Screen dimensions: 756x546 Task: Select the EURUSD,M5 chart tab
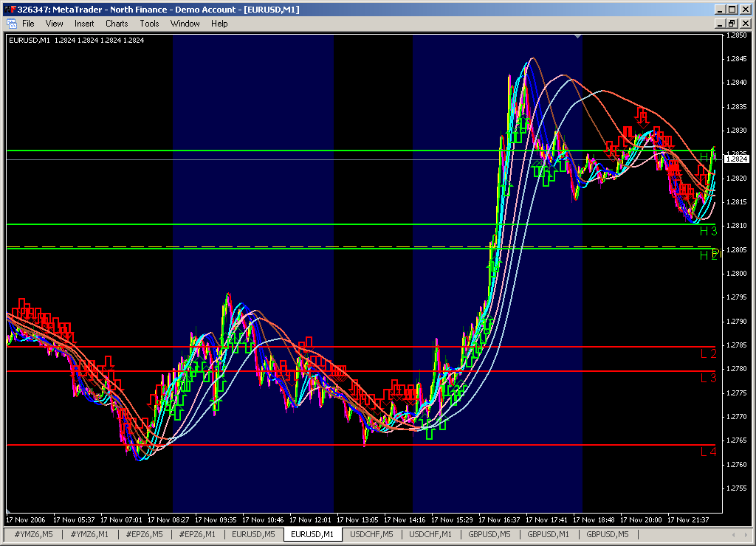click(254, 534)
